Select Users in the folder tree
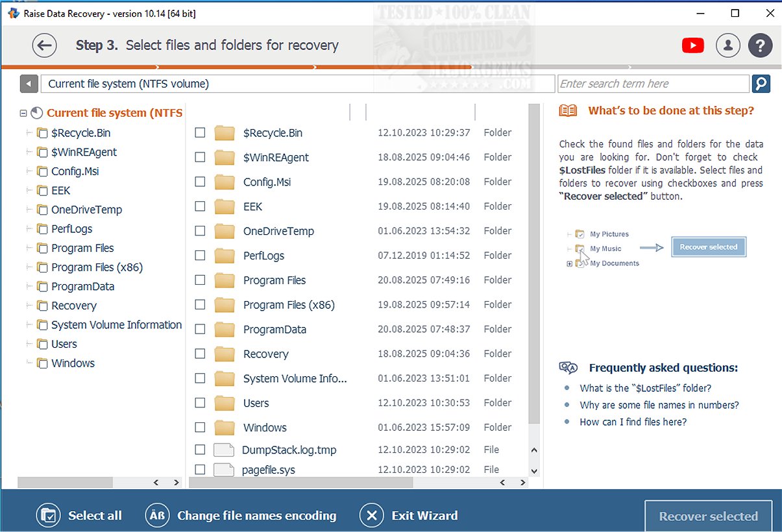Viewport: 782px width, 532px height. coord(64,344)
